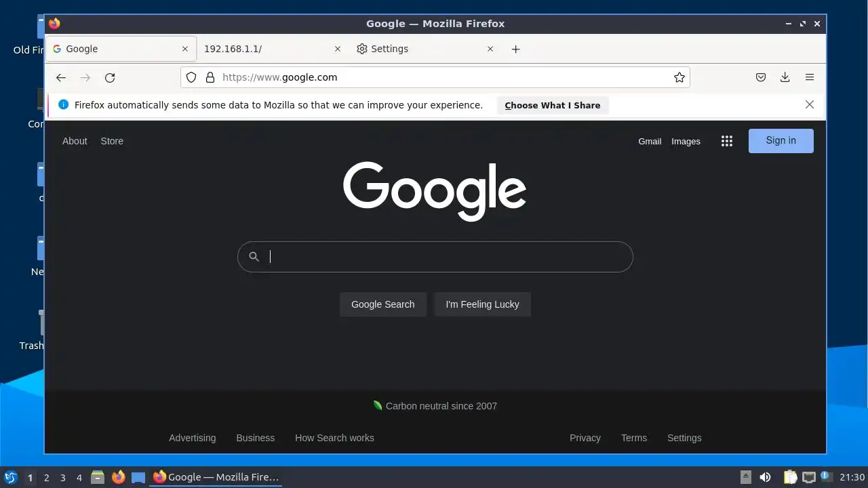This screenshot has width=868, height=488.
Task: Open the clipboard manager tray icon
Action: pos(790,477)
